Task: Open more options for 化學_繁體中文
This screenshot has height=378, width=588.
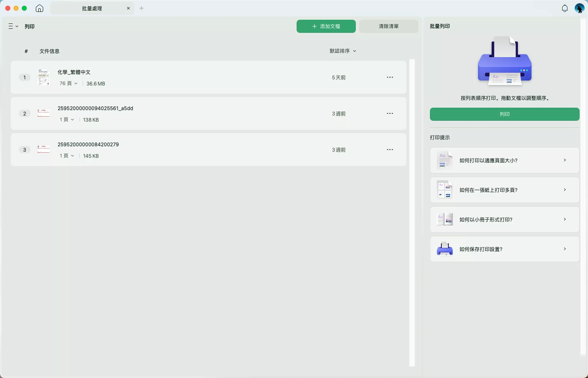Action: (390, 77)
